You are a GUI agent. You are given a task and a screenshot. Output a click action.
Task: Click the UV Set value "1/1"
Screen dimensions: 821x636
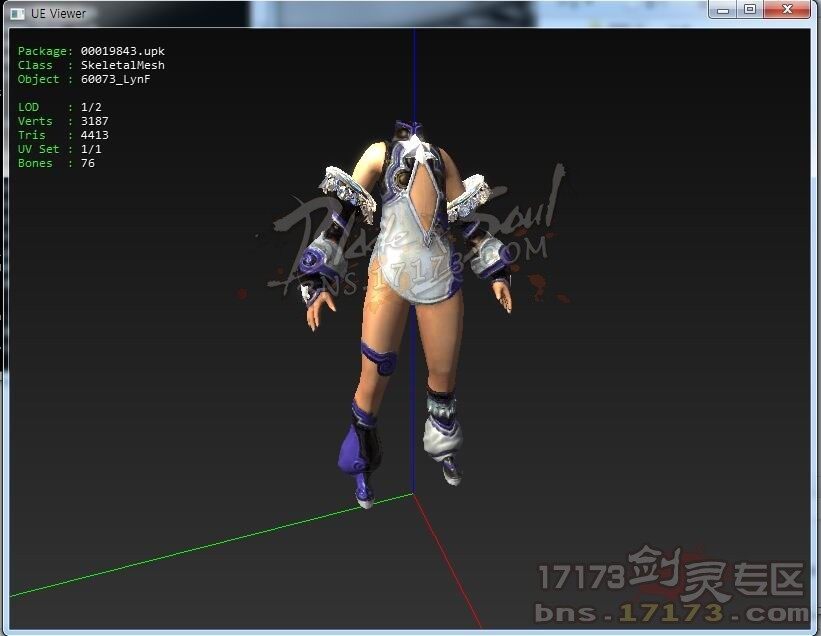point(91,149)
